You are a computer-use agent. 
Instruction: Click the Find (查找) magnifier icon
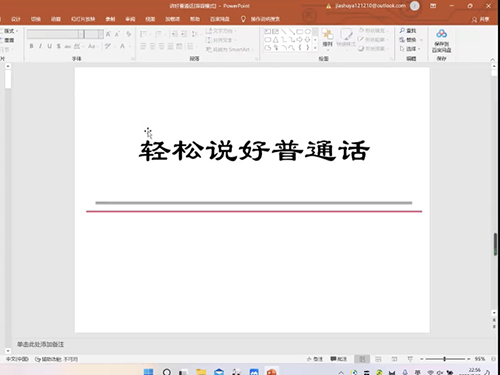click(x=402, y=31)
